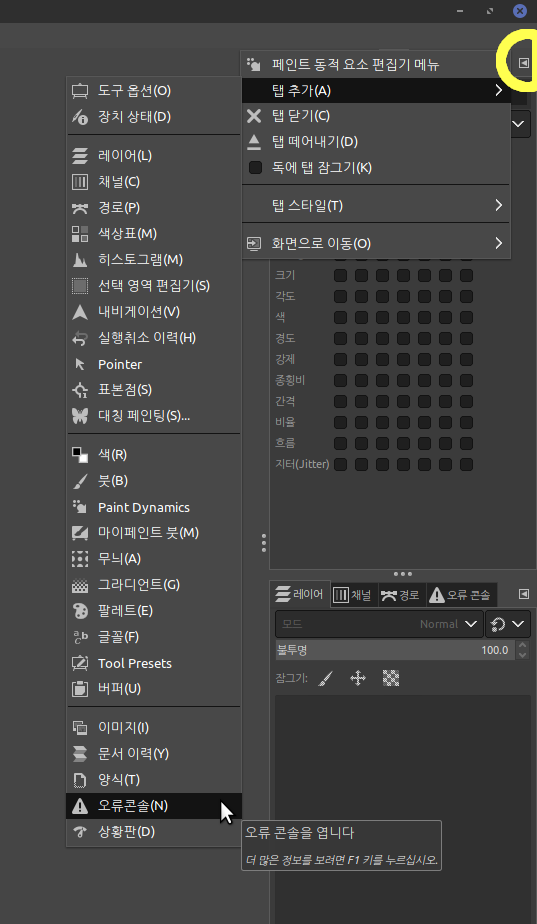Choose 히스토그램(M) from the list

pos(153,260)
